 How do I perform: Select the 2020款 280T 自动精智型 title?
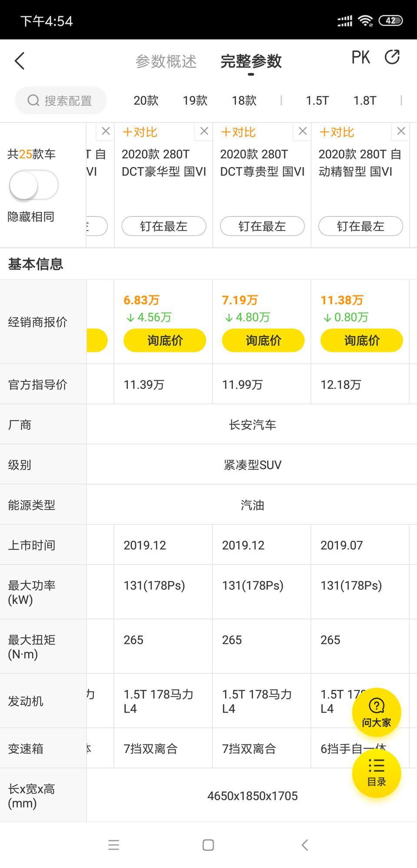click(360, 163)
